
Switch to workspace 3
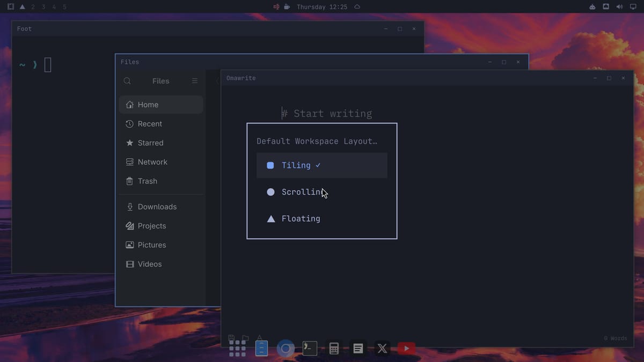coord(43,7)
